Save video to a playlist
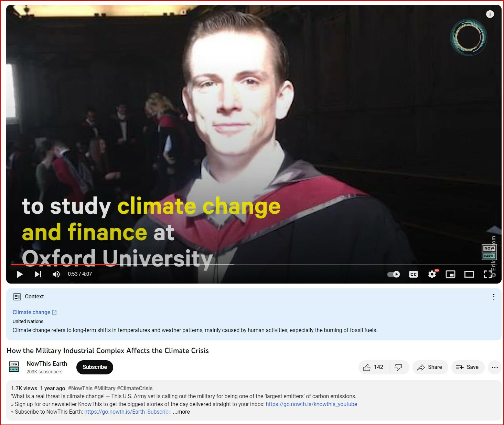The width and height of the screenshot is (504, 425). [x=467, y=367]
